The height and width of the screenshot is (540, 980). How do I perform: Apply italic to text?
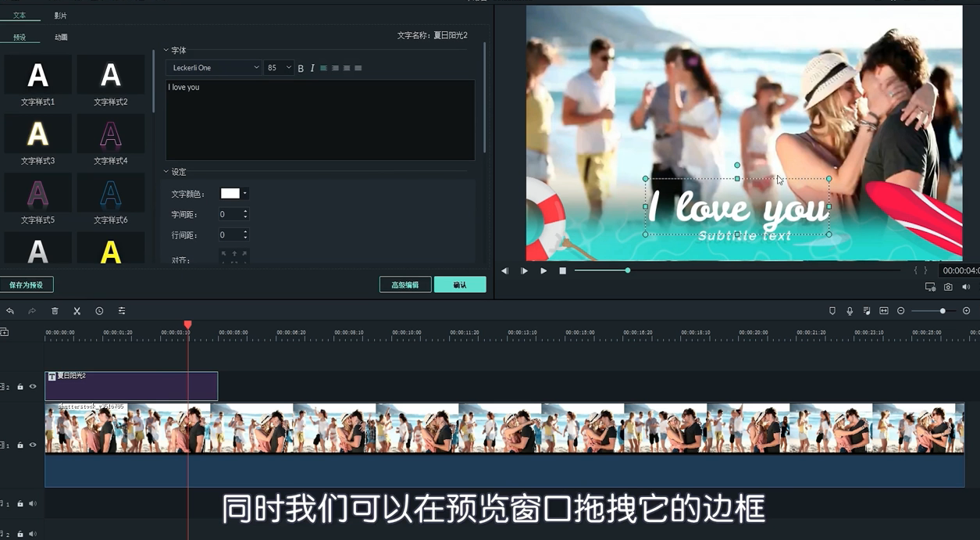coord(312,68)
